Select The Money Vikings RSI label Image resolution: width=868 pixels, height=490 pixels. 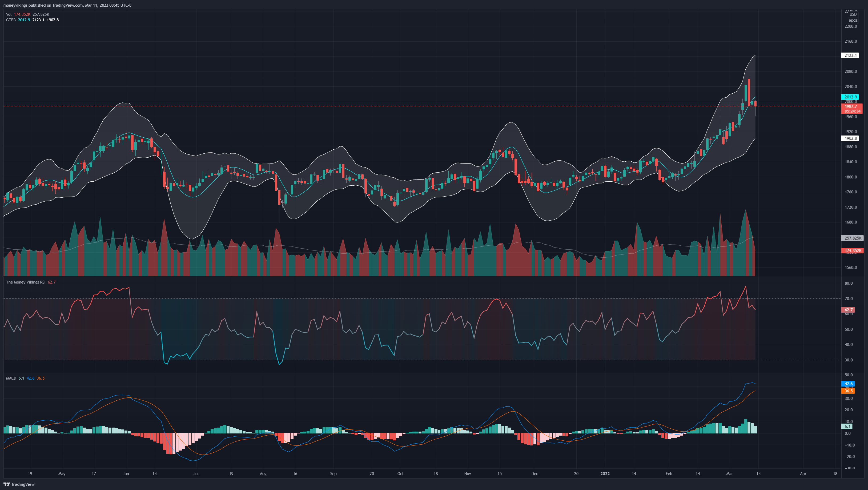coord(26,282)
